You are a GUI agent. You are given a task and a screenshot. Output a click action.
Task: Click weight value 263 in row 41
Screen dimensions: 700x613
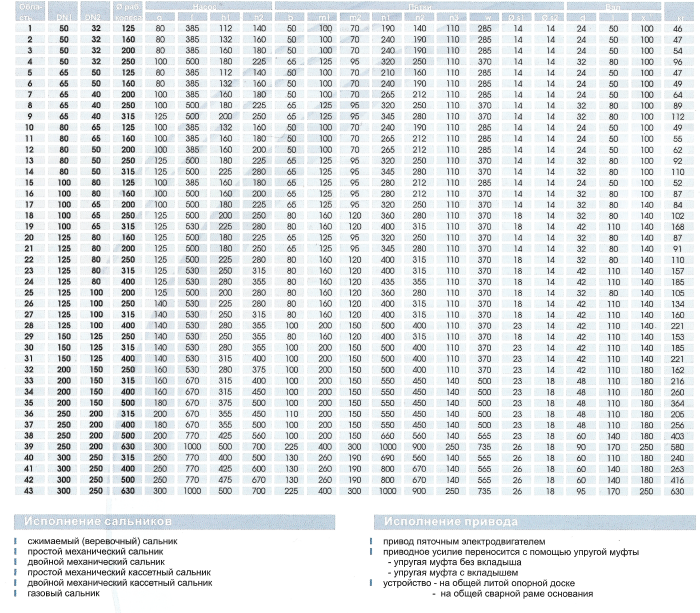[678, 469]
